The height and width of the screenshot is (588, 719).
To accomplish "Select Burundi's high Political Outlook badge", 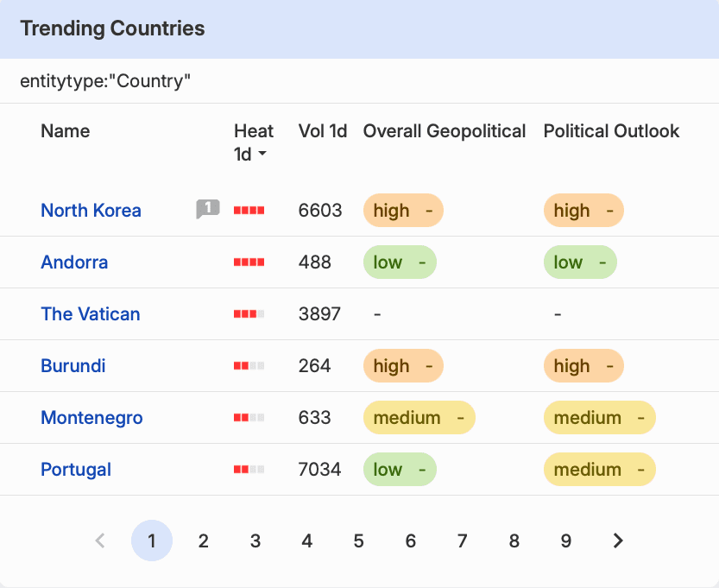I will click(583, 366).
